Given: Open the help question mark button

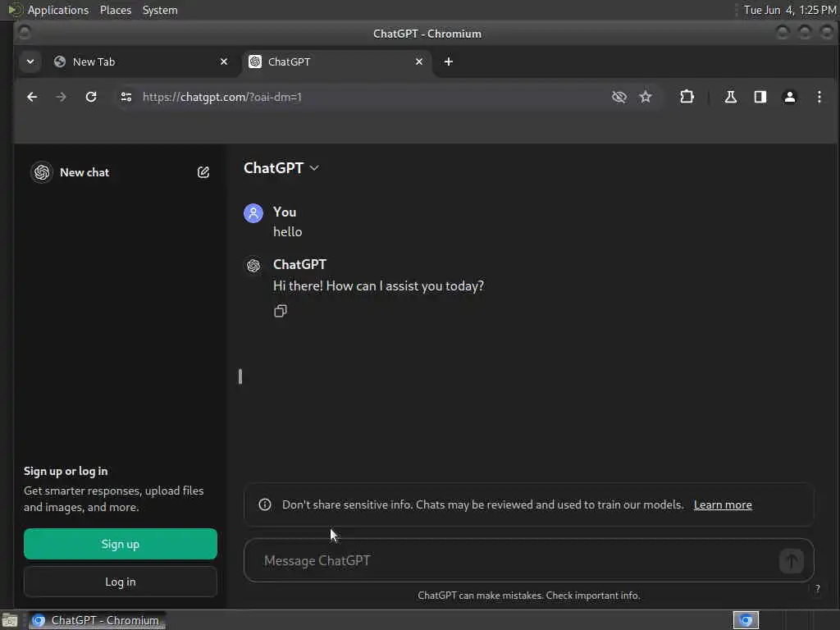Looking at the screenshot, I should (818, 589).
